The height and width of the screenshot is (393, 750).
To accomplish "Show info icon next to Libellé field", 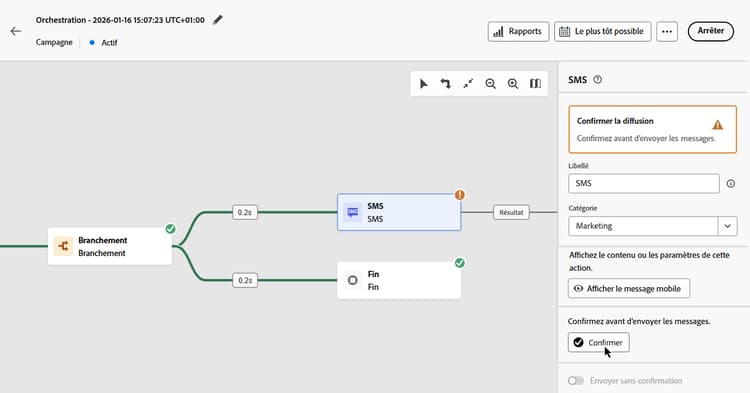I will click(x=730, y=184).
